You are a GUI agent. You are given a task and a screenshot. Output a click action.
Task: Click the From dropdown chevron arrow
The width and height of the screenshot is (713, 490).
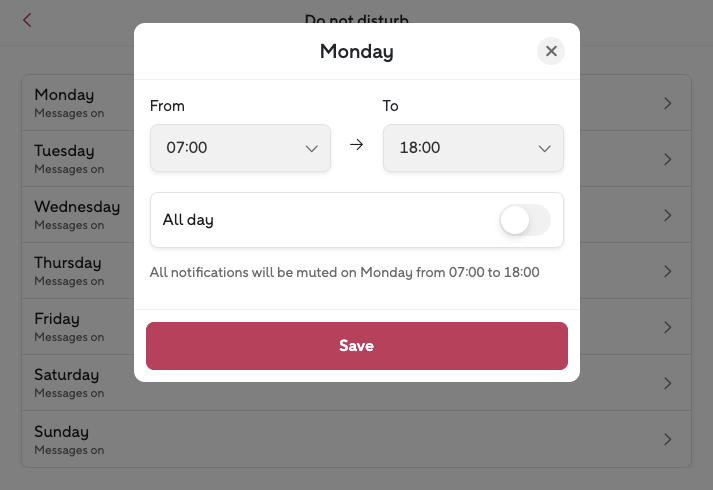tap(310, 149)
